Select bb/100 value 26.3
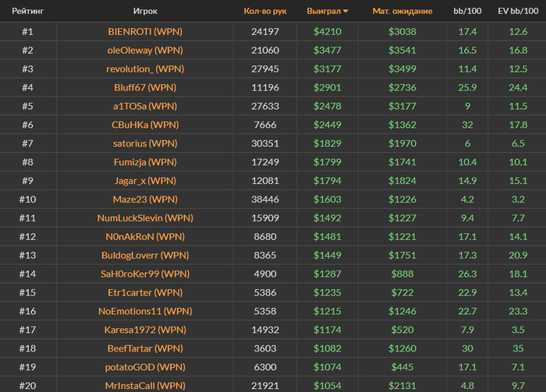546x392 pixels. pos(467,274)
